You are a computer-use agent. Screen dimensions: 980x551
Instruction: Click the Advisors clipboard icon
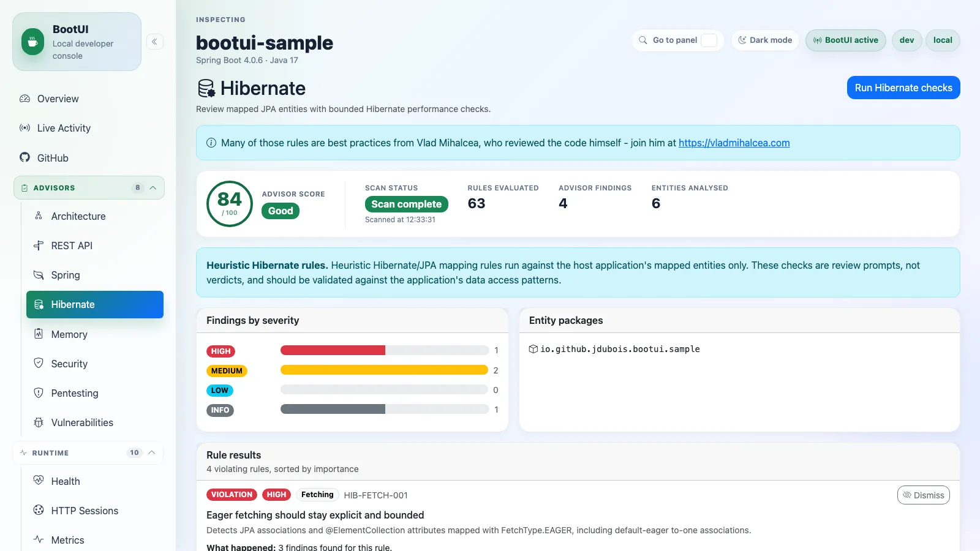(x=24, y=188)
